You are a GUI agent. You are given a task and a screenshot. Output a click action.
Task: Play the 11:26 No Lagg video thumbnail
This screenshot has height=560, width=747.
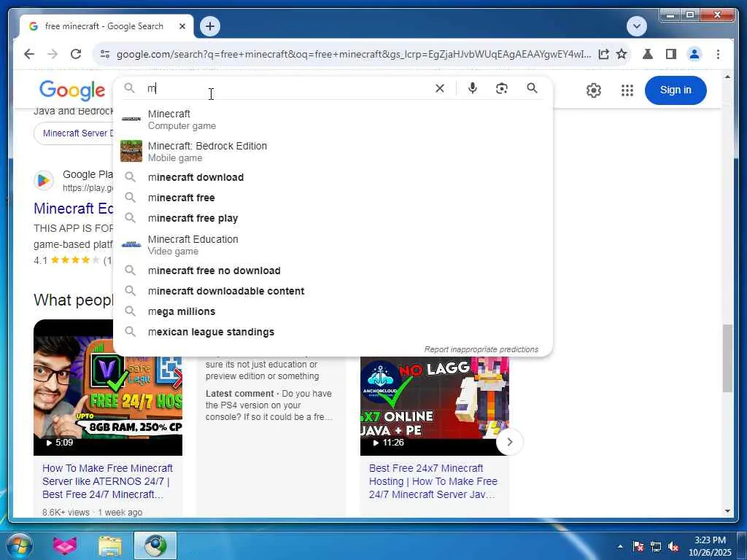pos(435,405)
